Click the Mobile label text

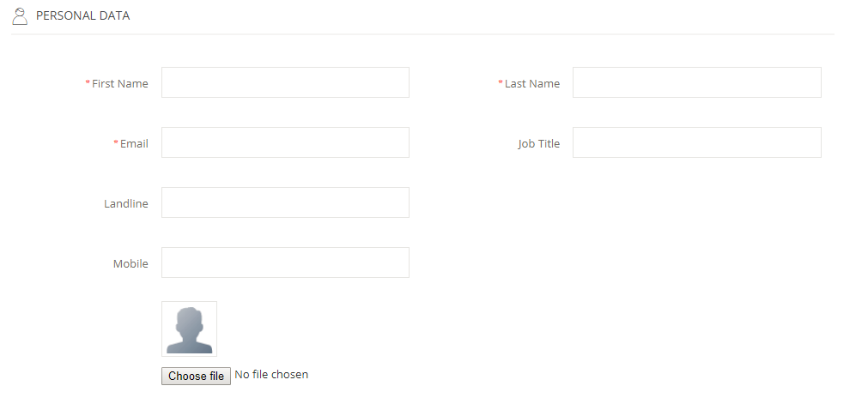coord(131,263)
